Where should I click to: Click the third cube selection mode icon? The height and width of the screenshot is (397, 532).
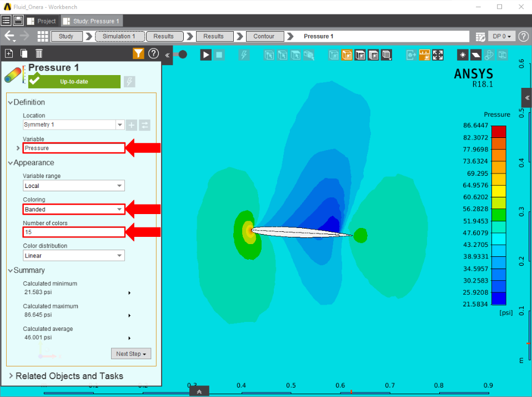tap(295, 54)
